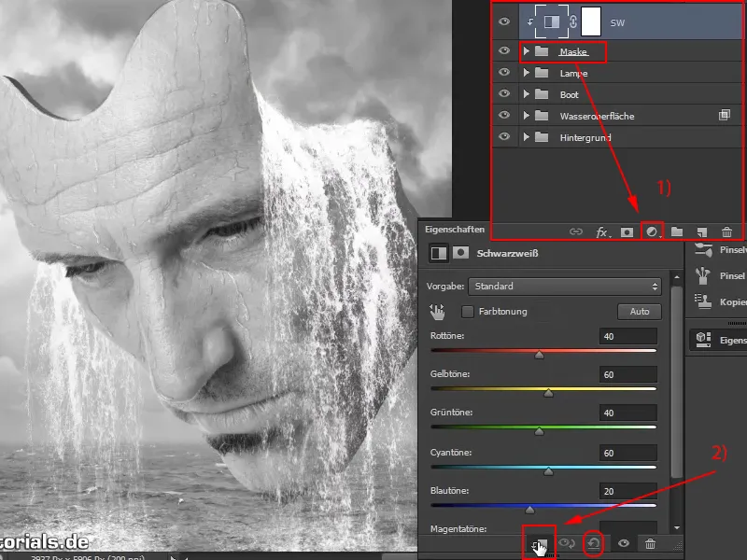The height and width of the screenshot is (560, 747).
Task: Open the Kopierquelle panel icon
Action: coord(703,301)
